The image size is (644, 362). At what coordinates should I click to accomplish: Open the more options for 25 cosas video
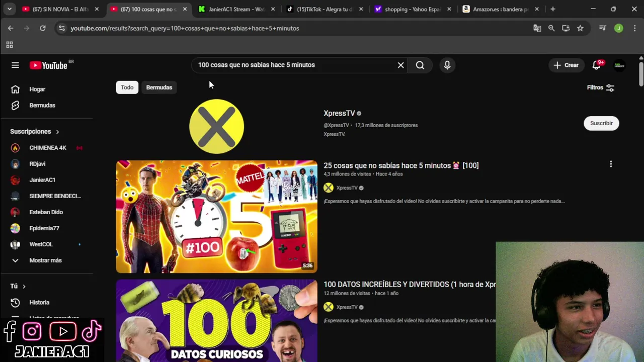click(x=611, y=164)
